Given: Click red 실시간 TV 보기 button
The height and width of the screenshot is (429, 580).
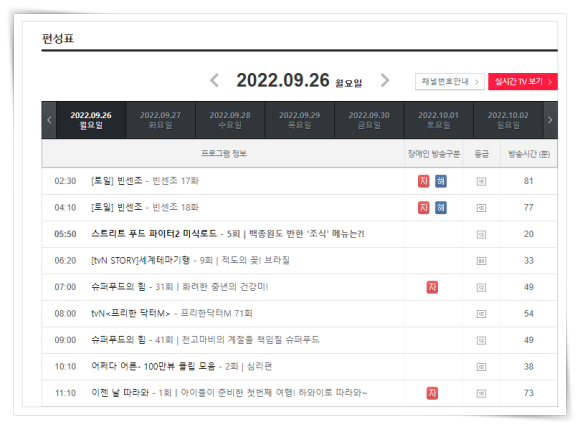Looking at the screenshot, I should [x=523, y=81].
